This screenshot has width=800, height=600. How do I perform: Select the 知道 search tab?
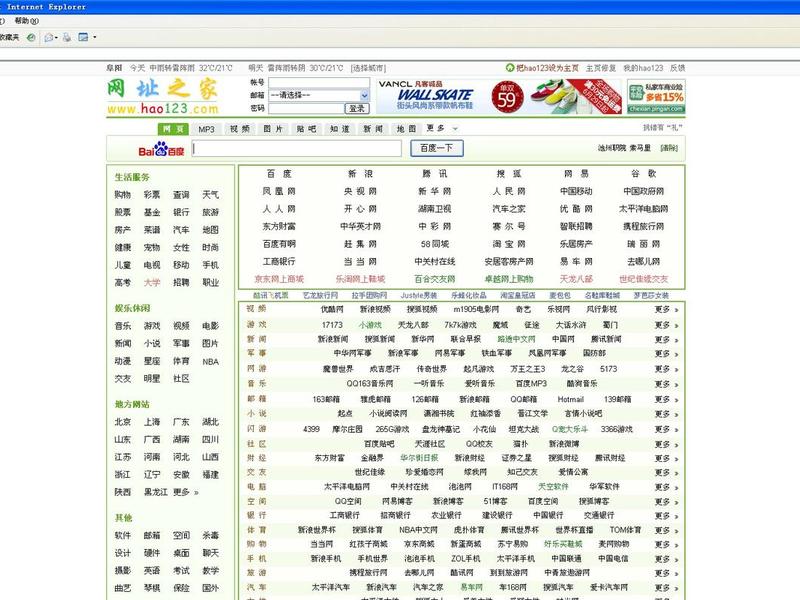pos(340,129)
